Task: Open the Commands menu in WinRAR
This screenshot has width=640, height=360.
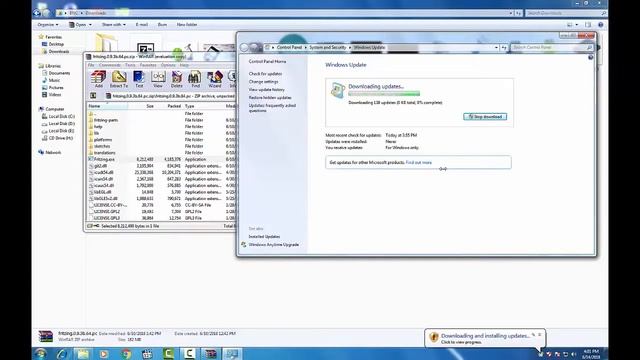Action: (110, 65)
